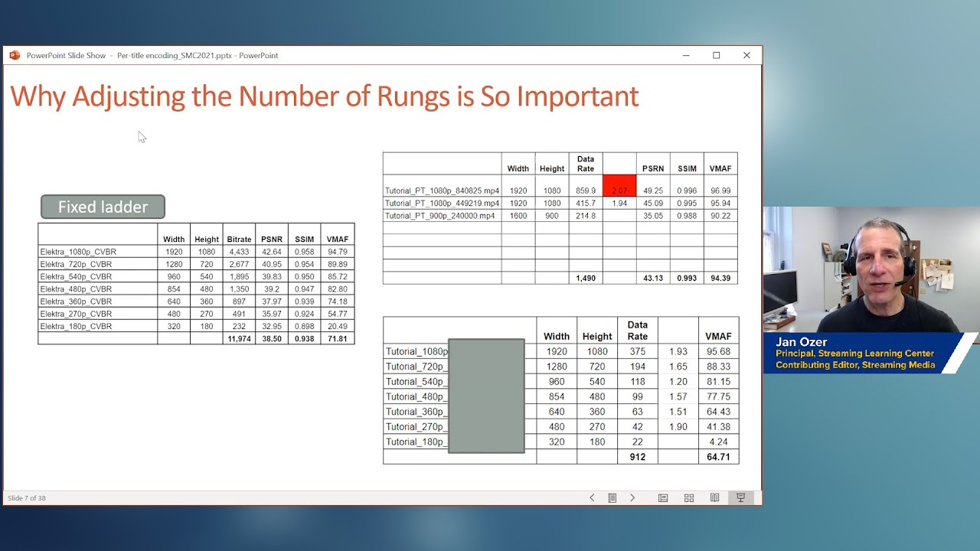
Task: Click the 94.39 VMAF average cell
Action: (720, 278)
